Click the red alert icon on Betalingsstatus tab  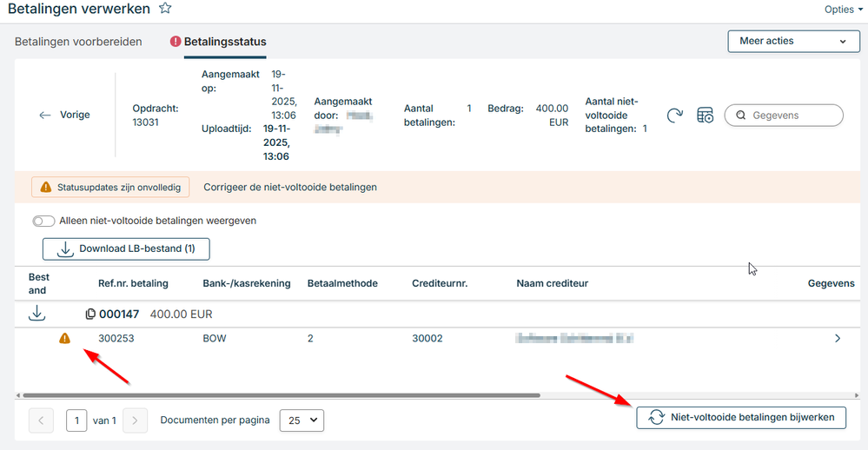(x=176, y=42)
